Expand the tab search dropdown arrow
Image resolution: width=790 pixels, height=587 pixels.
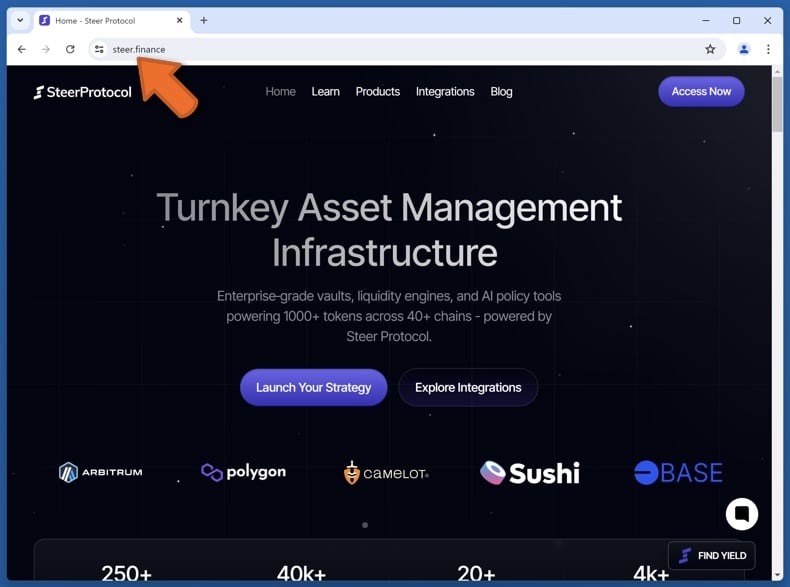(20, 21)
